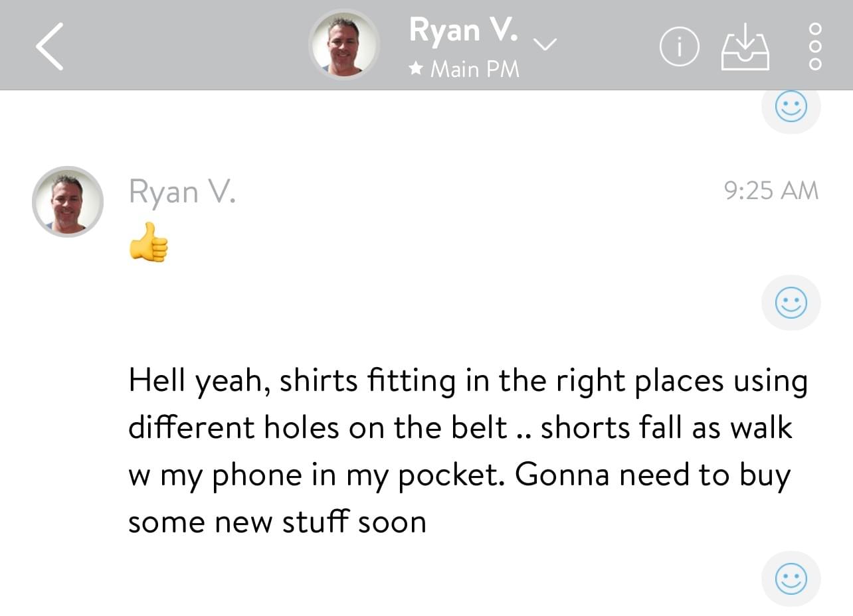Tap the message line starting "Hell yeah"
The image size is (853, 616).
[467, 381]
